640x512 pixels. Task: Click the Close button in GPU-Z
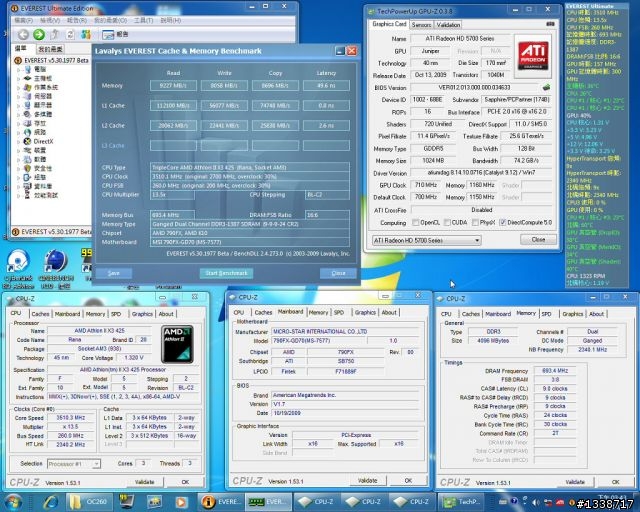click(x=538, y=240)
